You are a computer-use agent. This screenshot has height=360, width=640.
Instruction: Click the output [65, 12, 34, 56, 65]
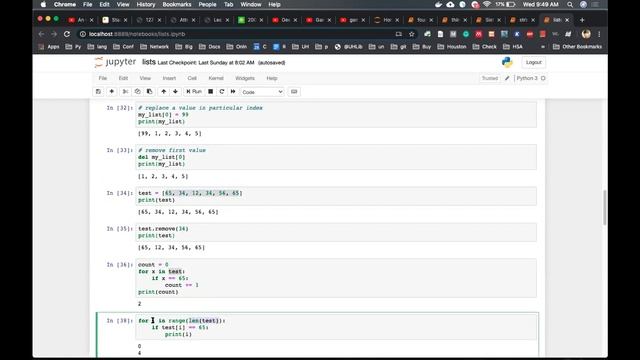(171, 247)
